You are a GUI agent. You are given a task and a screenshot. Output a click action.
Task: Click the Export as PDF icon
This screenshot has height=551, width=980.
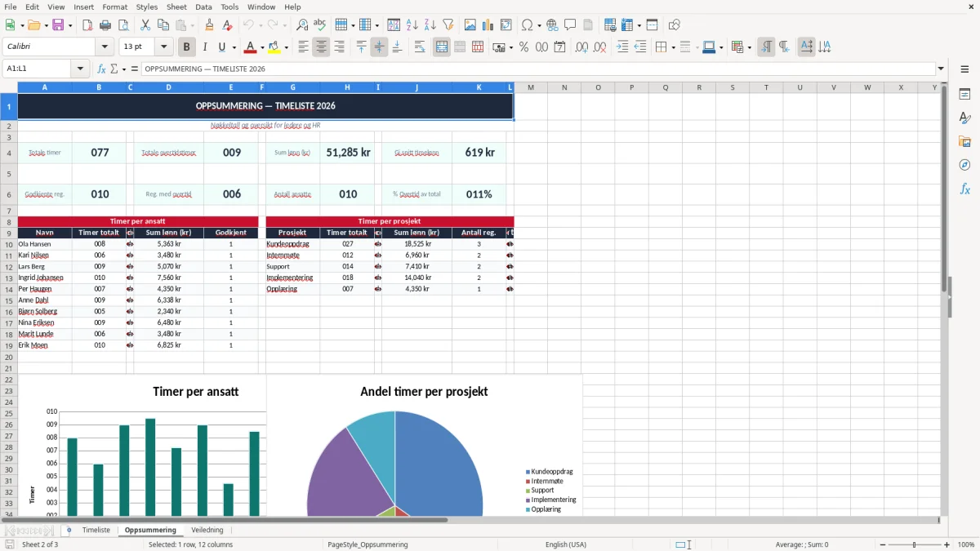pyautogui.click(x=87, y=25)
